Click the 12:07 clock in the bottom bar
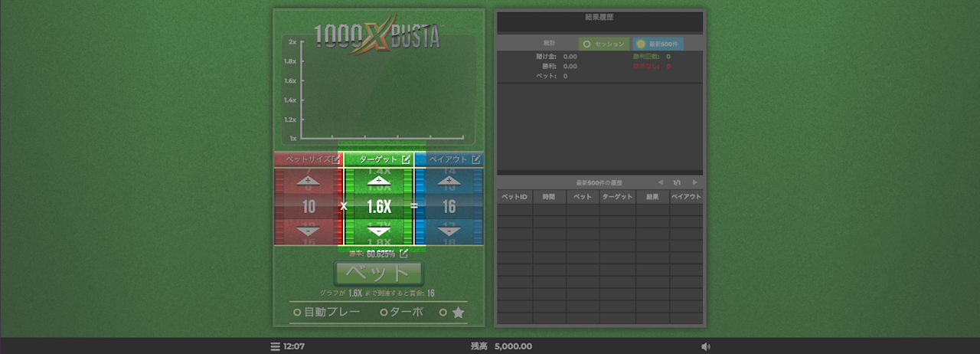Viewport: 980px width, 354px height. tap(294, 346)
